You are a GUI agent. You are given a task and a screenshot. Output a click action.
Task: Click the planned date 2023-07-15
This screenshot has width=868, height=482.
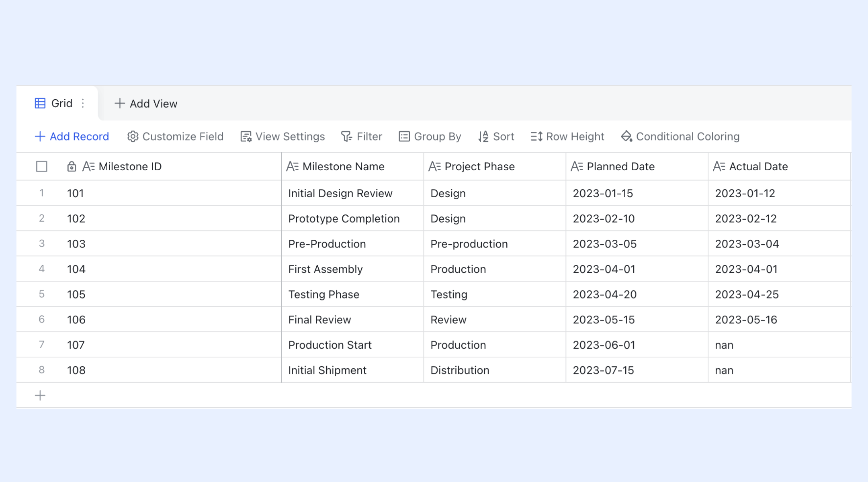coord(637,370)
